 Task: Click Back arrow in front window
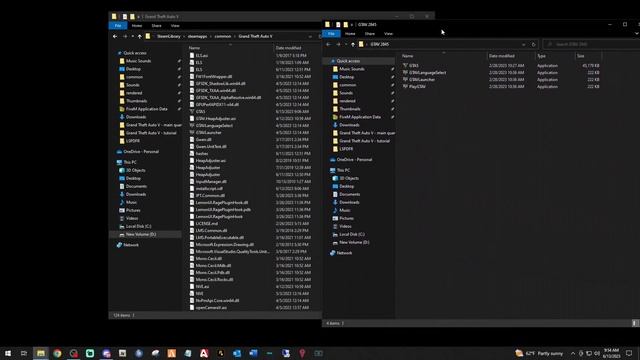329,44
